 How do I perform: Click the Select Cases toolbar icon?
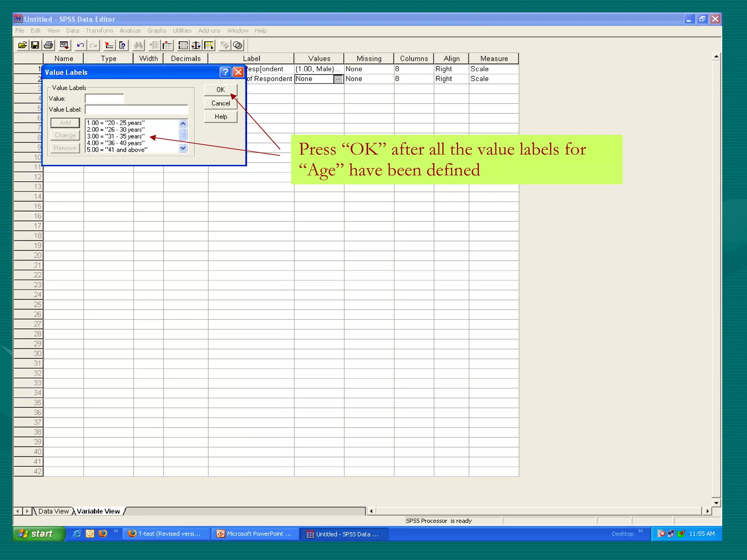[x=209, y=45]
